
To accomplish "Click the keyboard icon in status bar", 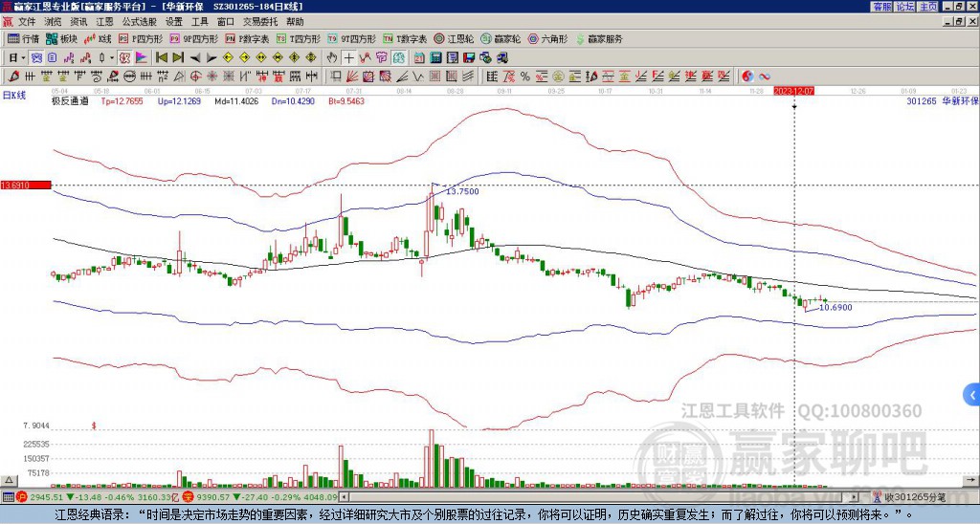I will [x=8, y=498].
